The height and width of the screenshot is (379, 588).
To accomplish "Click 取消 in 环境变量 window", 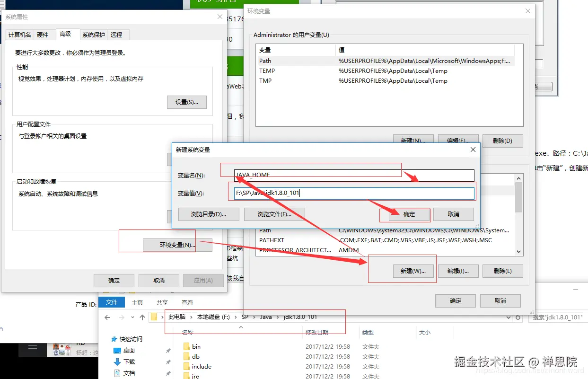I will tap(500, 301).
